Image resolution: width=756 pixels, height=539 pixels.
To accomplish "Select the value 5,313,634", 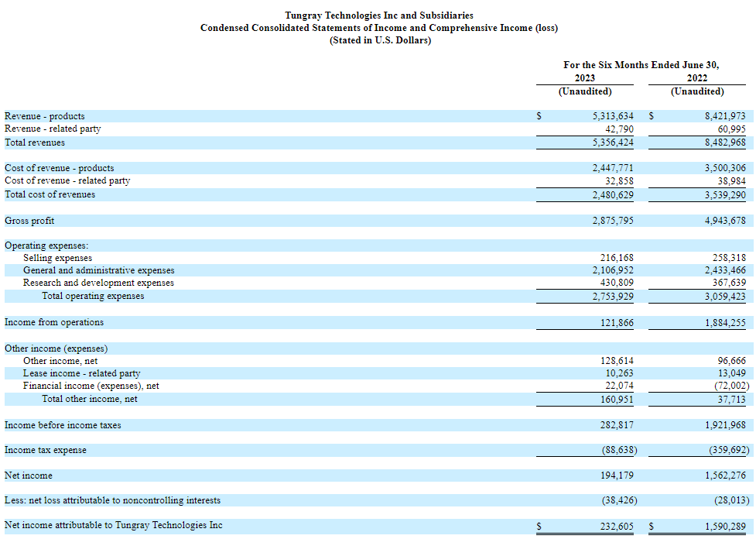I will [x=613, y=116].
